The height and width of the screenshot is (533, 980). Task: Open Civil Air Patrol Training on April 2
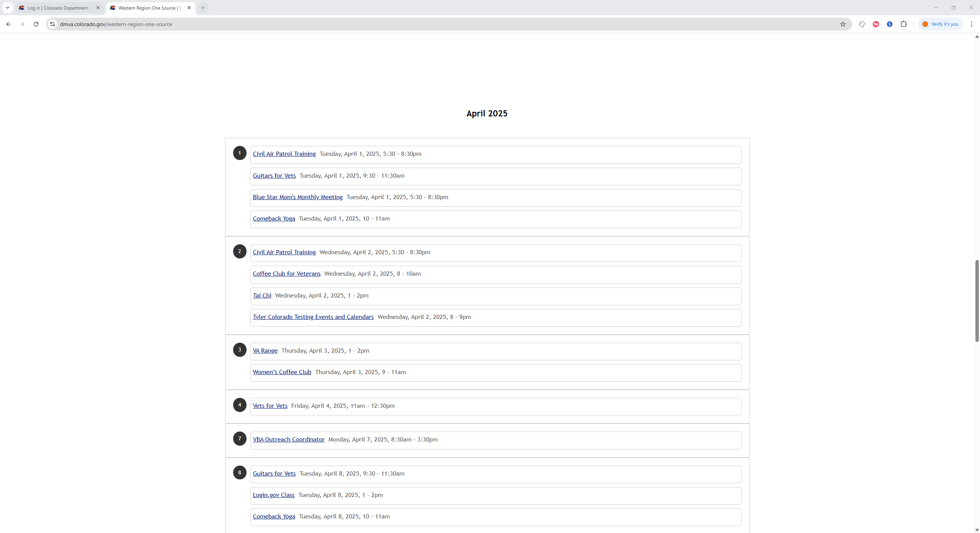pos(284,252)
